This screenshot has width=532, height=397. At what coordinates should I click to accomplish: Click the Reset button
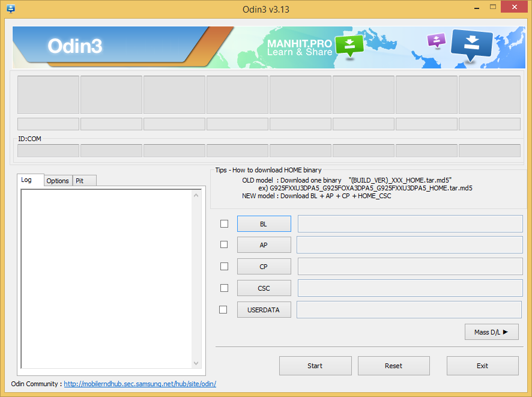(393, 366)
